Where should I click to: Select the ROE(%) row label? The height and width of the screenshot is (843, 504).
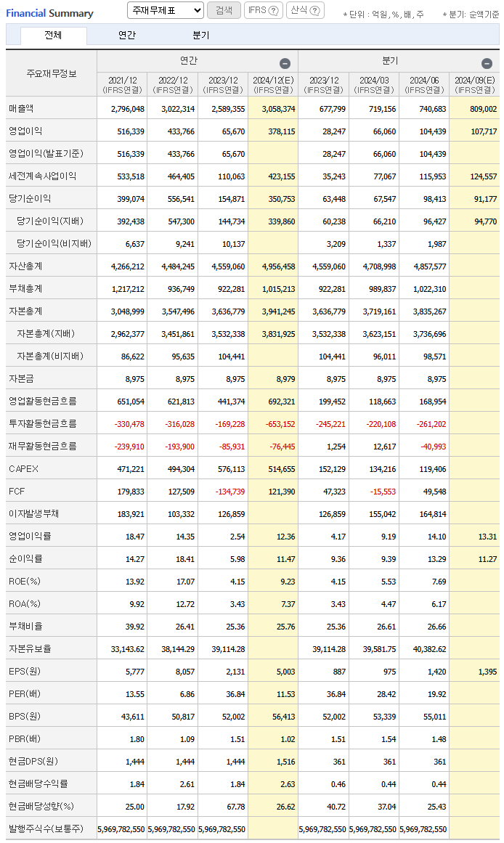click(x=24, y=581)
